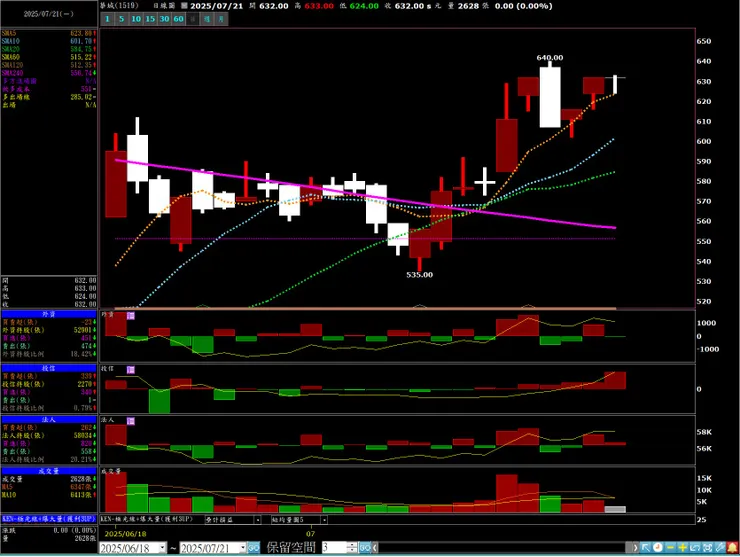
Task: Click the header volume 2628 value
Action: tap(468, 6)
